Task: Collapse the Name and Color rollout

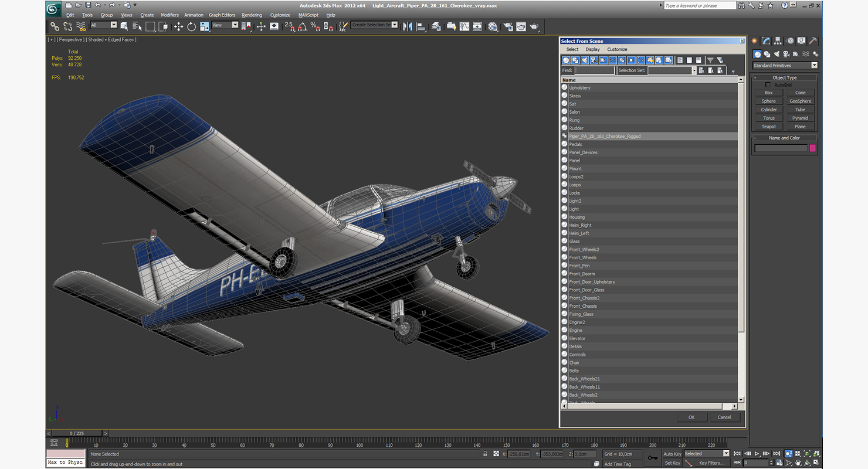Action: pyautogui.click(x=784, y=138)
